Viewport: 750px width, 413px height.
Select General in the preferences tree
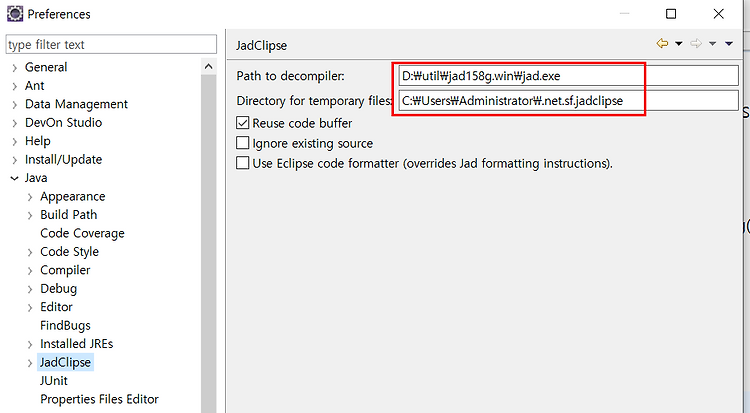pyautogui.click(x=46, y=67)
